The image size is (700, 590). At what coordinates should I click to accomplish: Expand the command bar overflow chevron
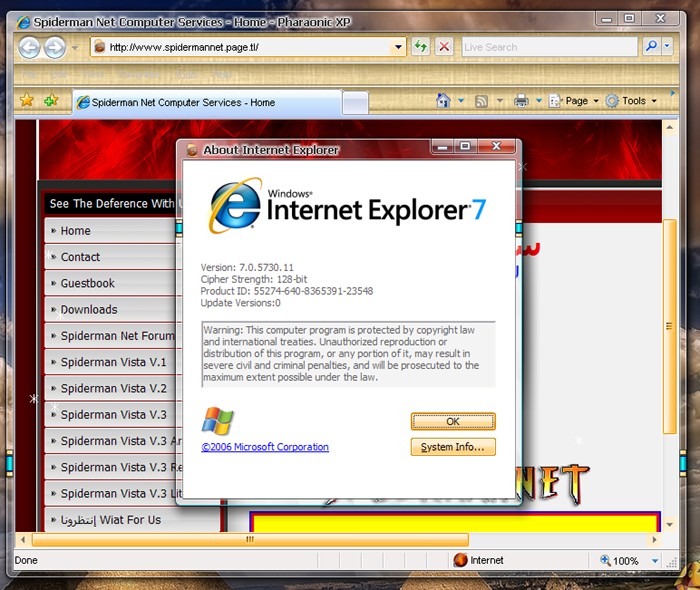coord(672,93)
